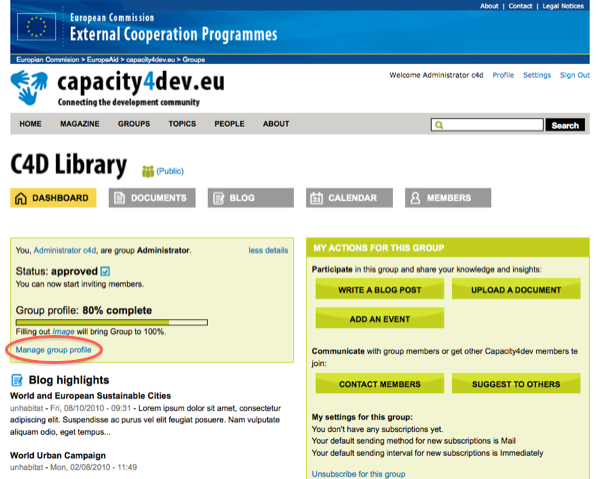This screenshot has height=479, width=600.
Task: Click Unsubscribe for this group link
Action: (x=359, y=473)
